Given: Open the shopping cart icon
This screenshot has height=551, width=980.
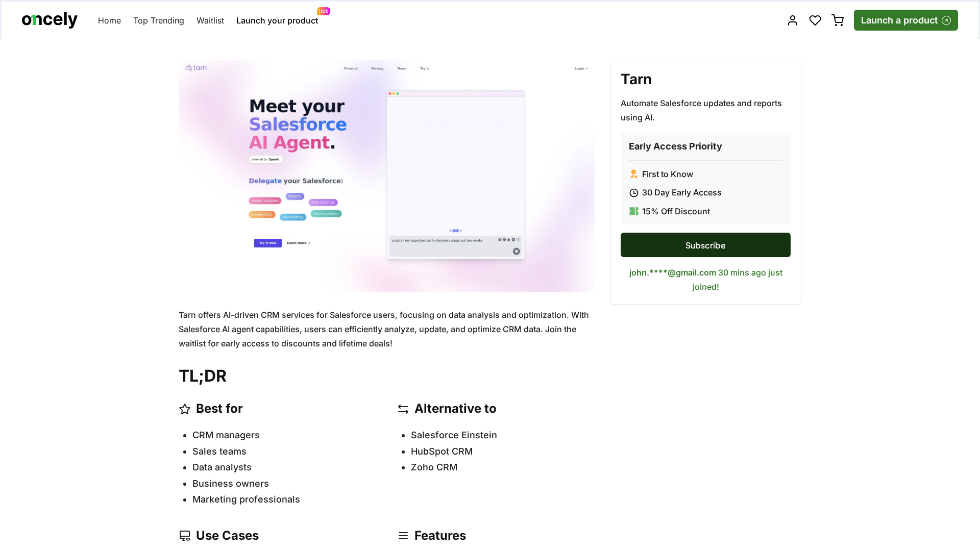Looking at the screenshot, I should click(x=838, y=20).
